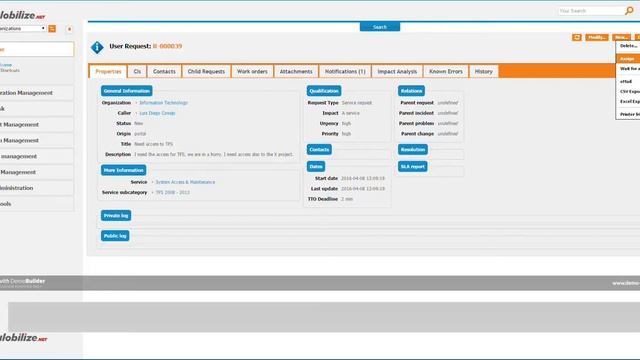Click the small collapse icon at the sidebar top
Screen dimensions: 640x360
pyautogui.click(x=69, y=29)
